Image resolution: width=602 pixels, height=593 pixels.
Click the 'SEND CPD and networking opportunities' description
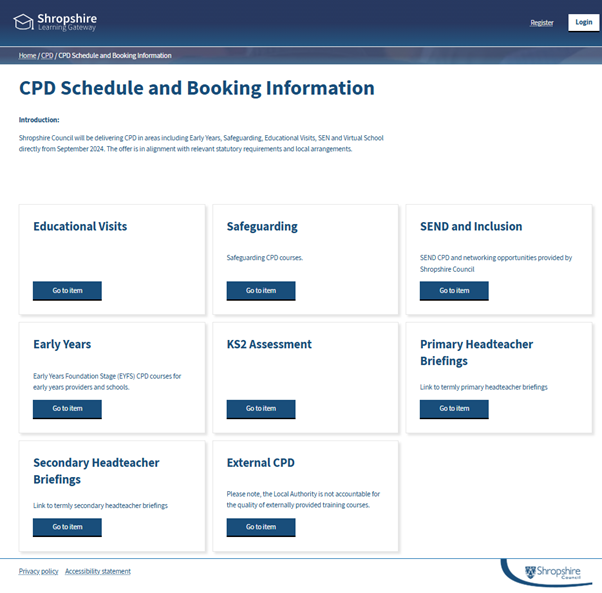pyautogui.click(x=496, y=263)
